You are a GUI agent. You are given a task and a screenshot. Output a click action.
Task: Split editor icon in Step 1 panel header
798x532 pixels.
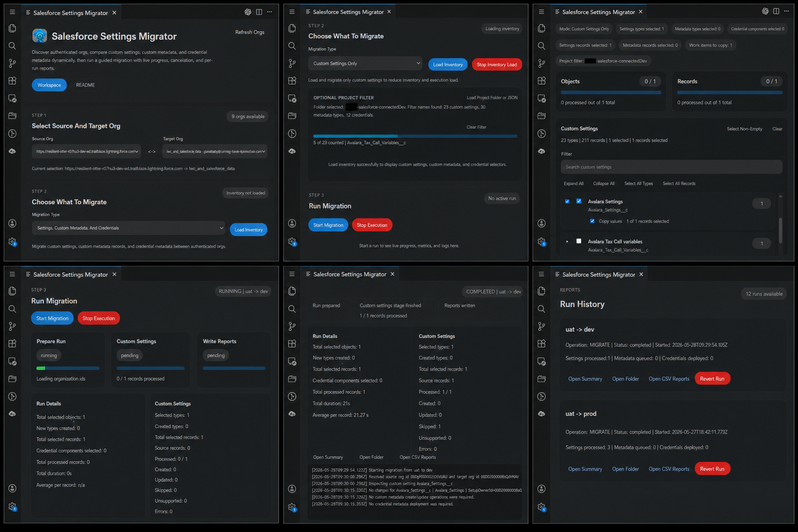pos(259,12)
